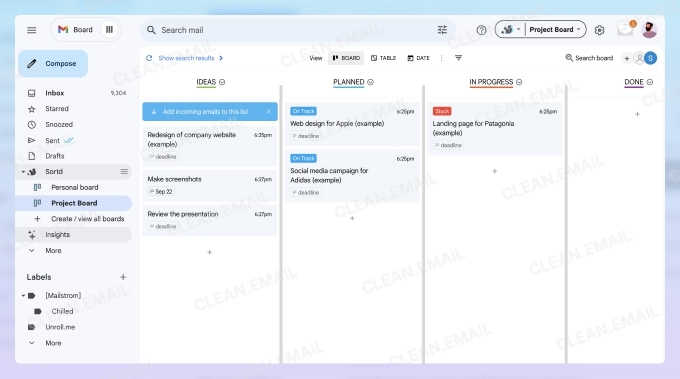
Task: Click the grey person member avatar
Action: (x=639, y=58)
